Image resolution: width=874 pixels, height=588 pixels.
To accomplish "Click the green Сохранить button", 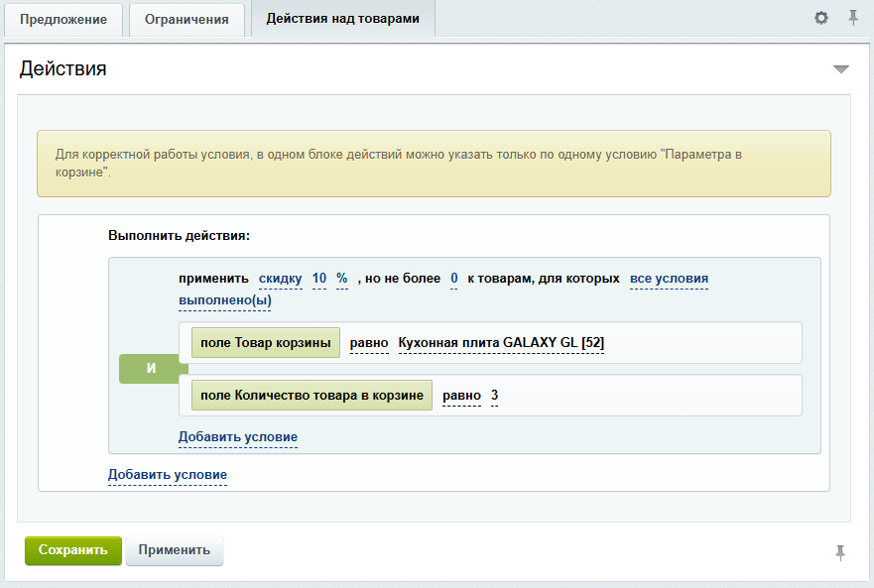I will pos(73,550).
